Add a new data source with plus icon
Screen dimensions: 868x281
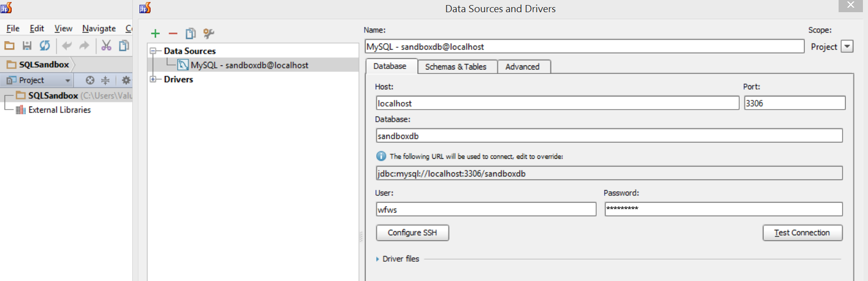point(155,33)
